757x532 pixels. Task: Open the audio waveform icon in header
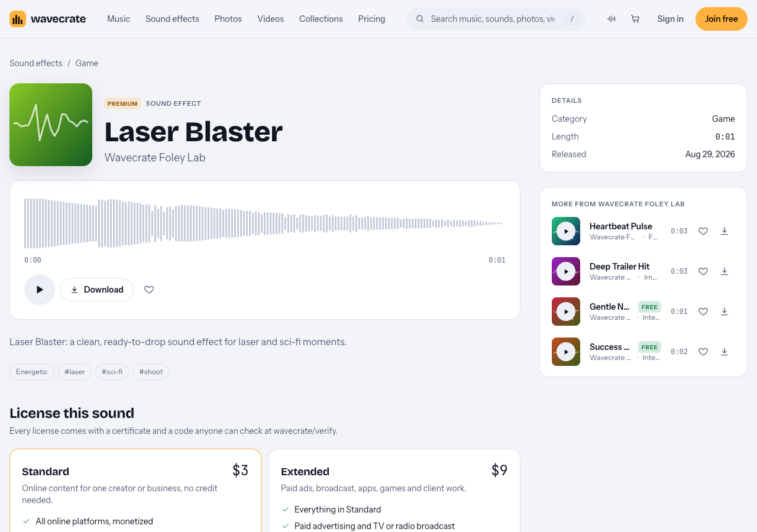tap(612, 19)
